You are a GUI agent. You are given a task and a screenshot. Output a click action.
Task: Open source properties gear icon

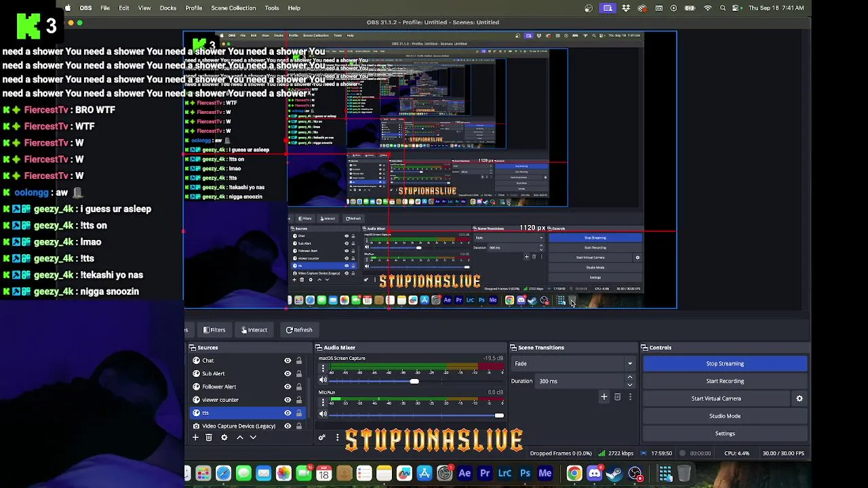click(x=224, y=438)
